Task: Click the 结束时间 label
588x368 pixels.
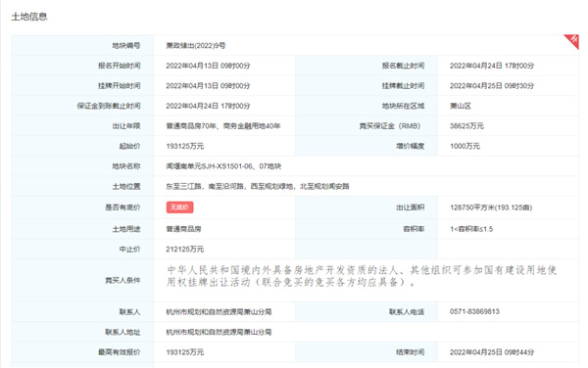Action: (x=411, y=352)
